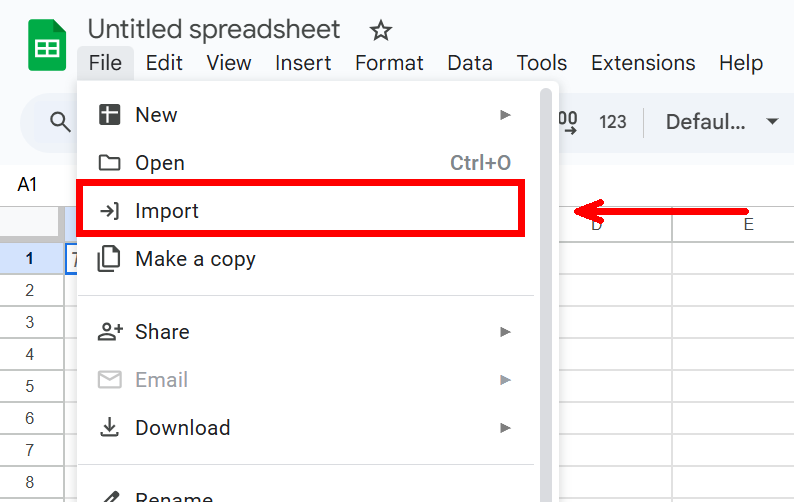
Task: Expand the New submenu arrow
Action: (x=506, y=115)
